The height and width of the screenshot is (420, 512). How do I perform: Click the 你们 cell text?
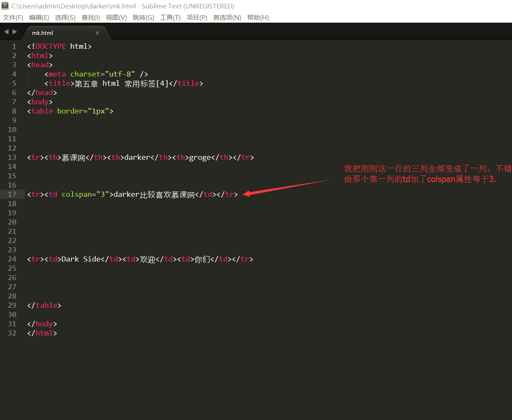202,259
